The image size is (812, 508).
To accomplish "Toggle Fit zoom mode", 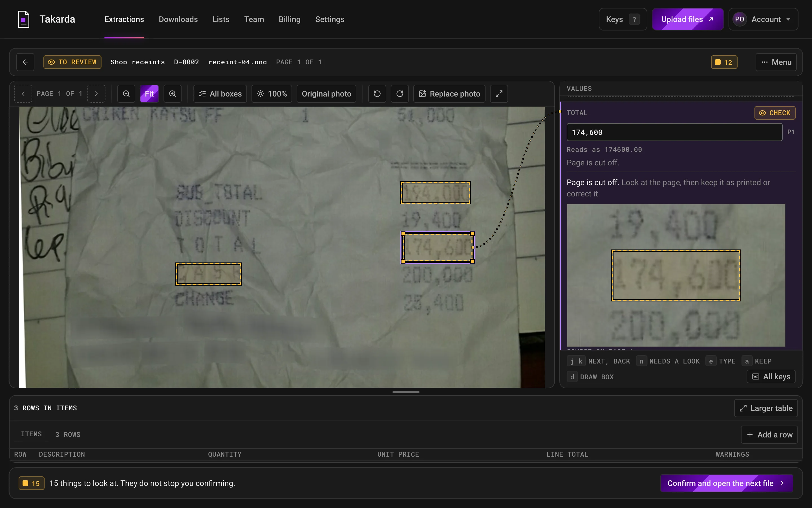I will (x=149, y=94).
